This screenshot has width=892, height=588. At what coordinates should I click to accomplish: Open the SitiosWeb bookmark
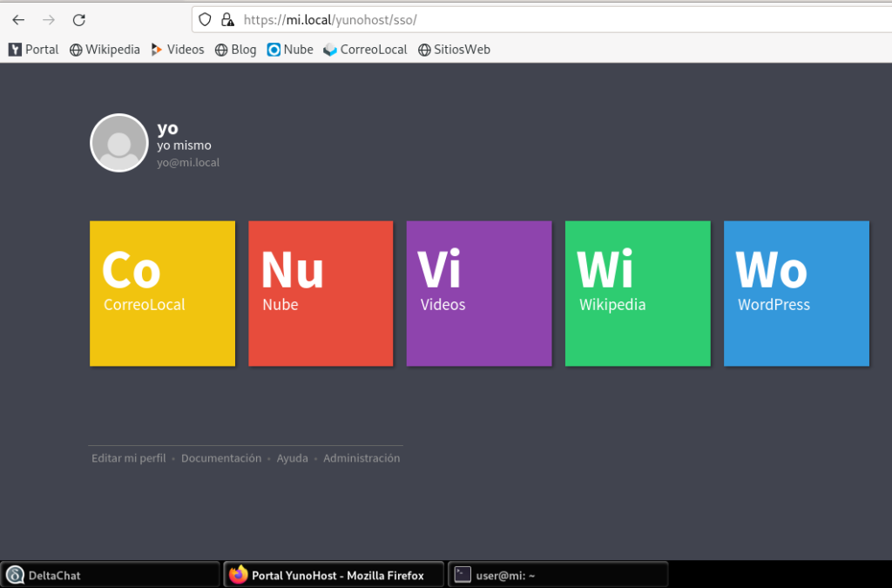[454, 50]
